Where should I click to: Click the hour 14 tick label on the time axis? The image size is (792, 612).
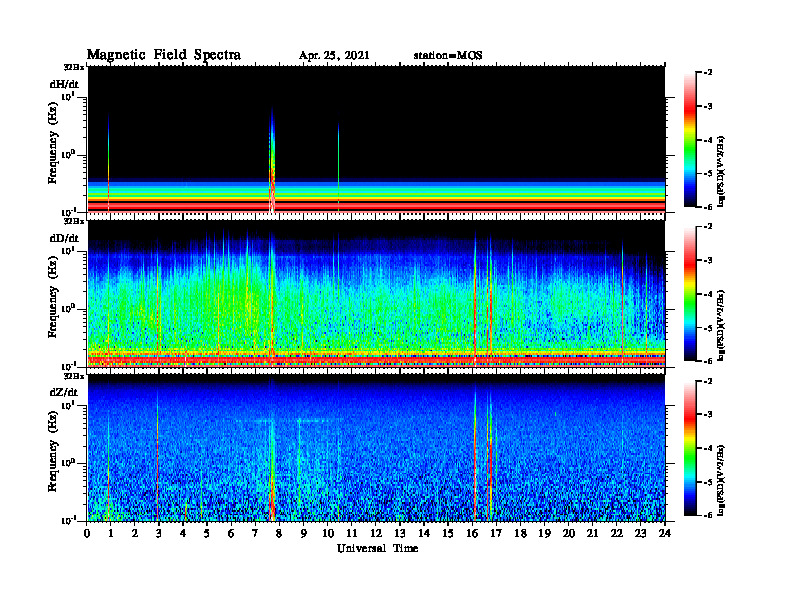[424, 533]
